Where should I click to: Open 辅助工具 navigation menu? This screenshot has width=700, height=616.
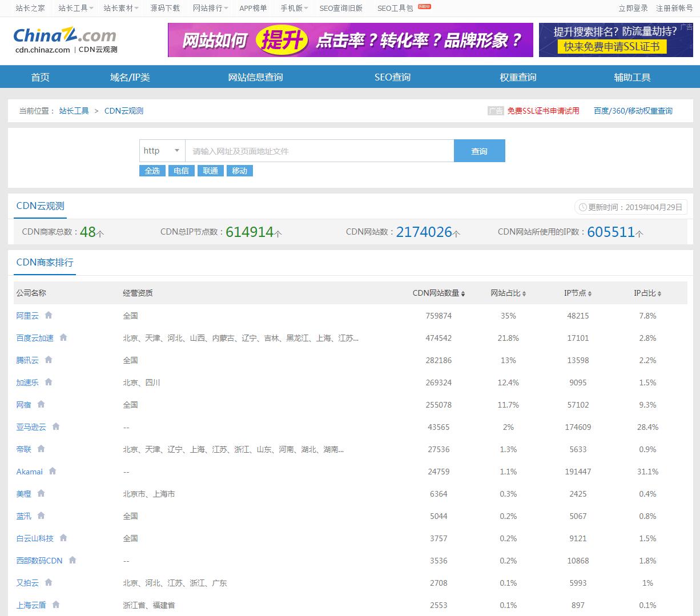633,77
